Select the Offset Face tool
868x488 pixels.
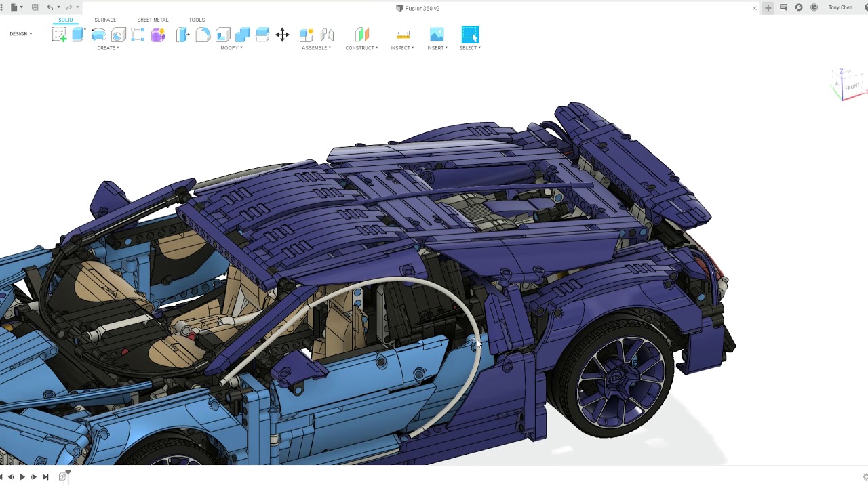[x=262, y=35]
